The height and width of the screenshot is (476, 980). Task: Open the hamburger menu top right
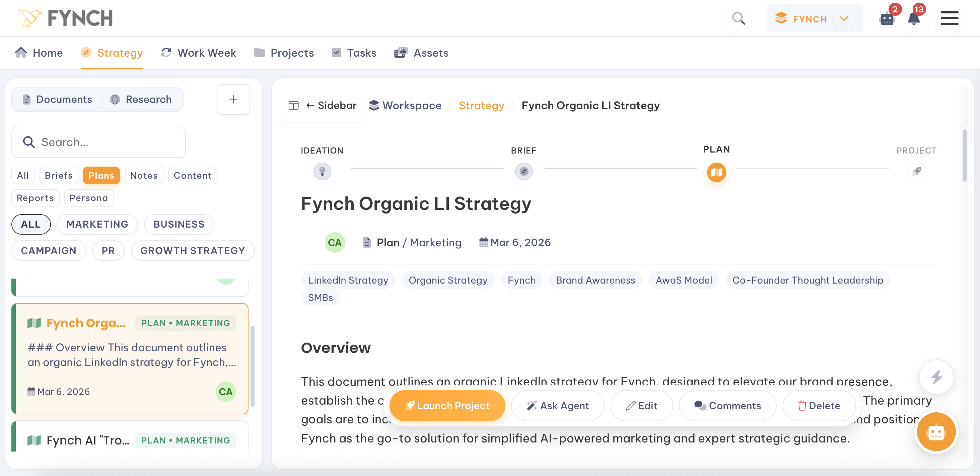tap(949, 18)
